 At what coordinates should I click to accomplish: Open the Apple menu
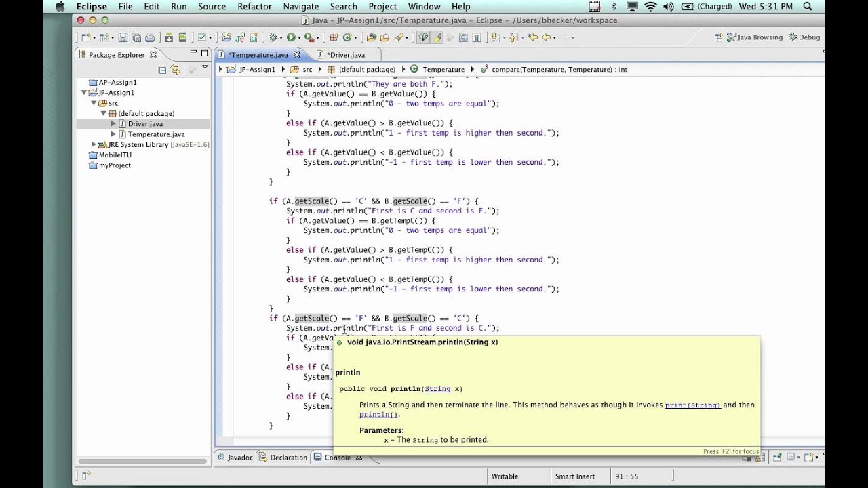coord(59,7)
